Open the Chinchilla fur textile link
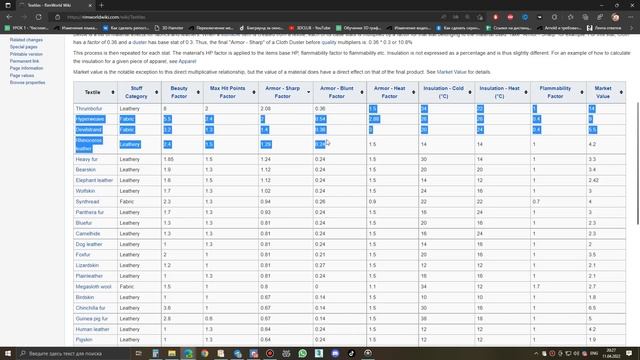This screenshot has width=640, height=360. (90, 308)
